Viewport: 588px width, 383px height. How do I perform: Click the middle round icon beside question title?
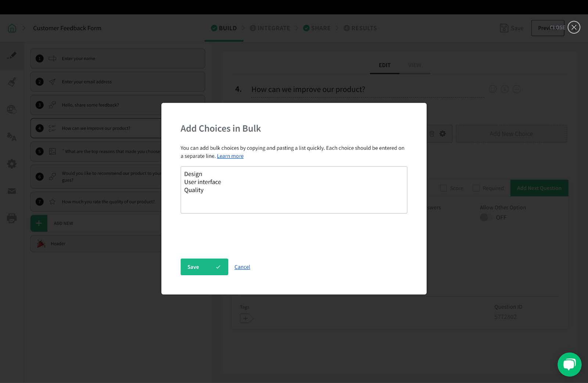[x=505, y=89]
